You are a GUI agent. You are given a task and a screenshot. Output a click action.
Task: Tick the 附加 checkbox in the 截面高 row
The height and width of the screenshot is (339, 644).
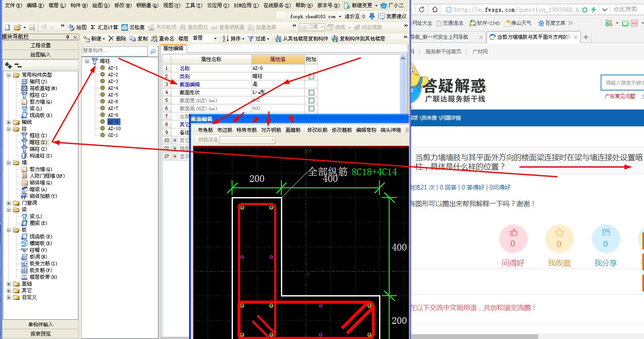coord(311,108)
